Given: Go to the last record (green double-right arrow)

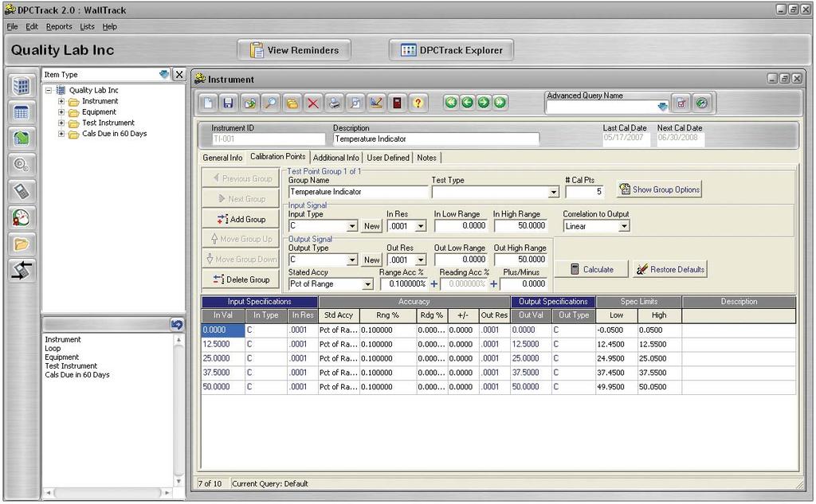Looking at the screenshot, I should pyautogui.click(x=500, y=103).
